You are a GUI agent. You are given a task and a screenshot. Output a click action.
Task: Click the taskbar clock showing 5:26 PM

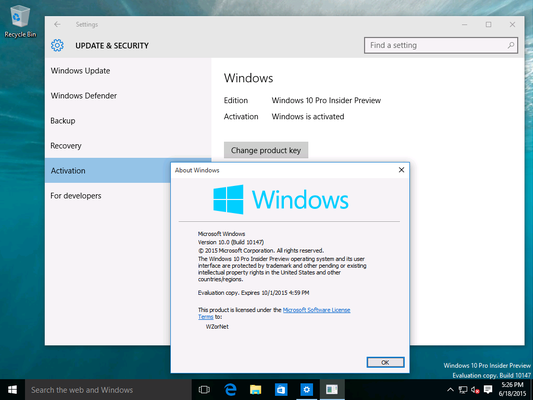512,389
